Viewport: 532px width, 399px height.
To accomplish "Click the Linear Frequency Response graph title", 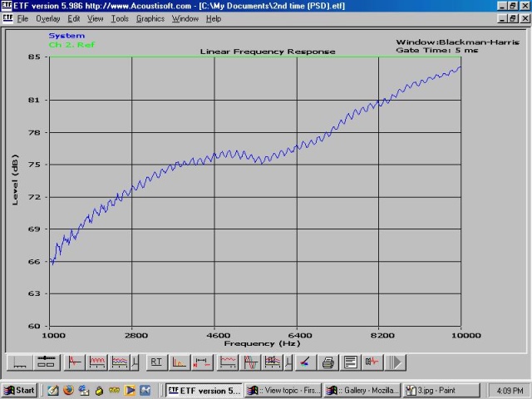I will [268, 52].
